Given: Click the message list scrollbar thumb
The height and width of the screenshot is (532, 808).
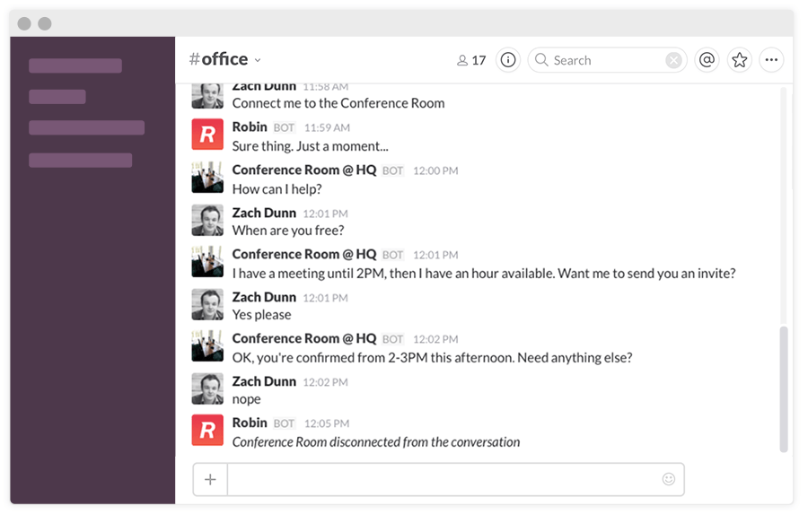Looking at the screenshot, I should pos(783,388).
